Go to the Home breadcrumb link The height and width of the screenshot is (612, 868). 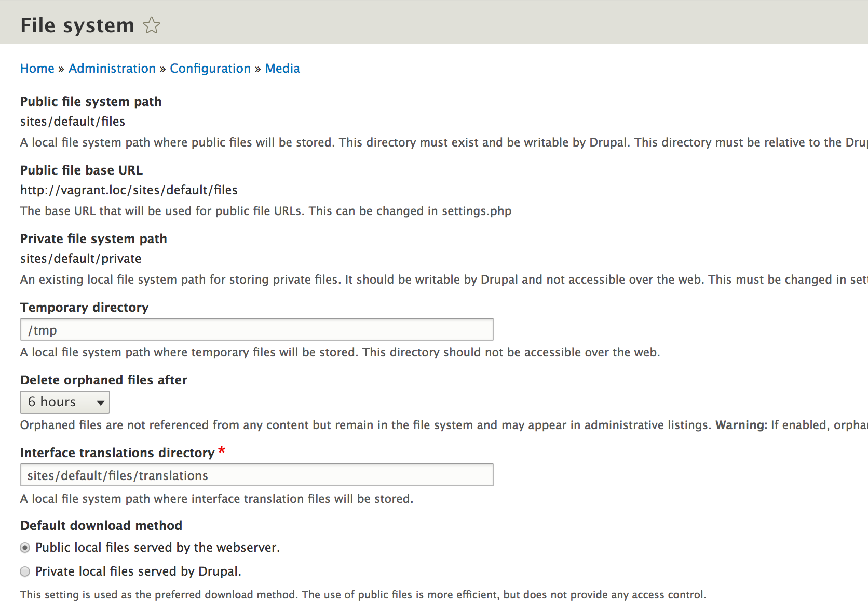(x=37, y=69)
